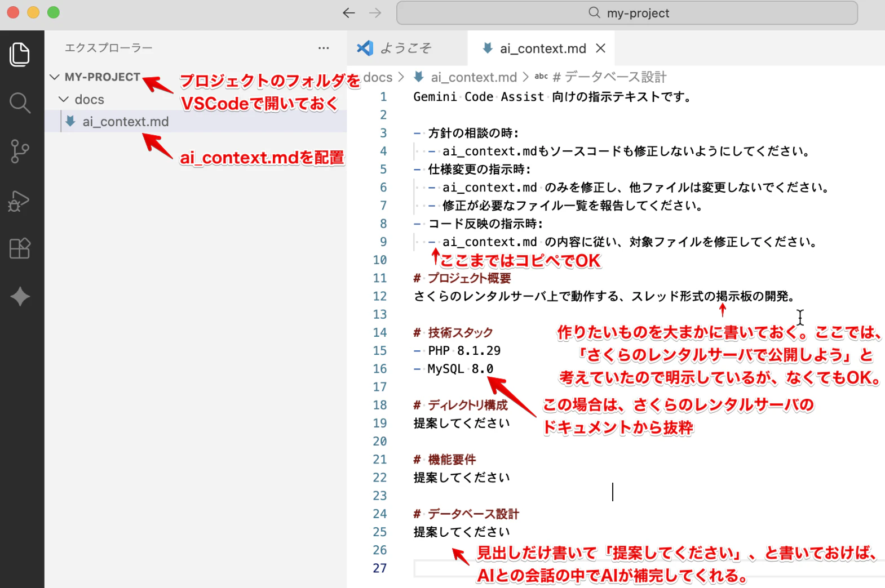Open ai_context.md in the file tree

click(x=196, y=122)
